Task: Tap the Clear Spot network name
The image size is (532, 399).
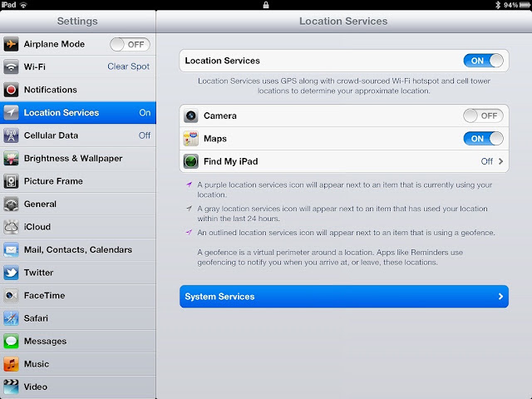Action: [128, 66]
